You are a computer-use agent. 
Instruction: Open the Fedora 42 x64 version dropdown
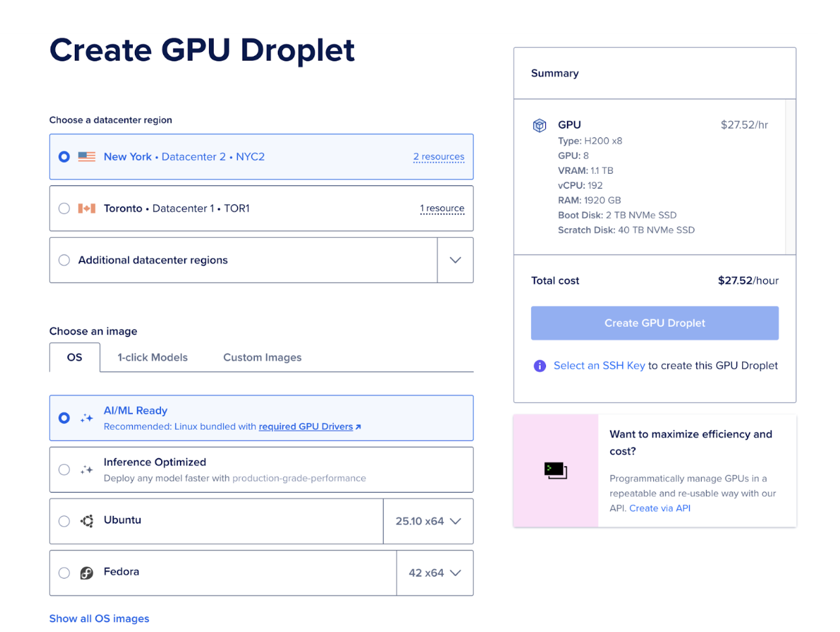(435, 573)
